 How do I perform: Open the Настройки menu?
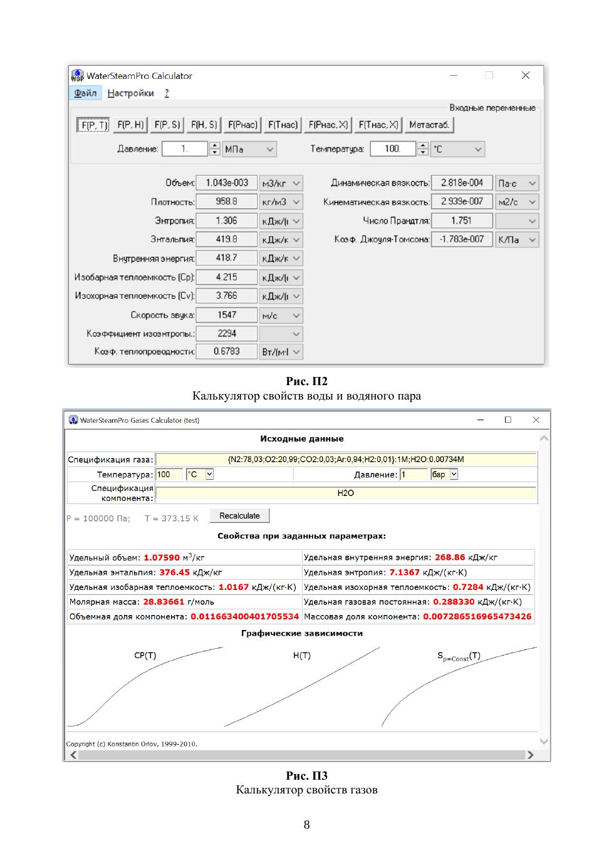[130, 93]
